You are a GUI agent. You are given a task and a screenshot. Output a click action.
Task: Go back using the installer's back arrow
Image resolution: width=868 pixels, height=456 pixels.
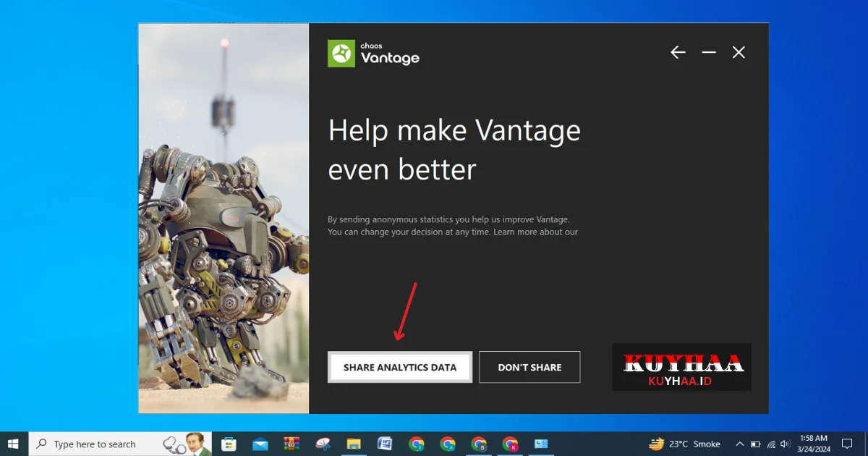click(678, 52)
